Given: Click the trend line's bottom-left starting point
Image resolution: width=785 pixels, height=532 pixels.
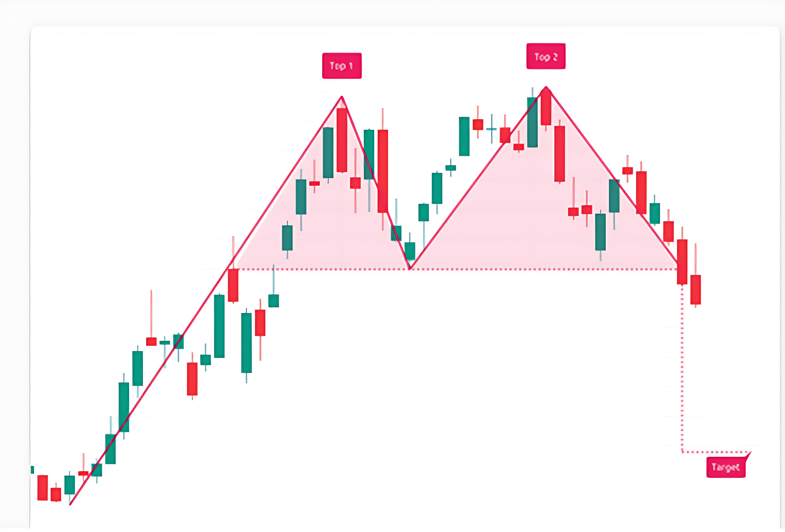Looking at the screenshot, I should pos(70,505).
